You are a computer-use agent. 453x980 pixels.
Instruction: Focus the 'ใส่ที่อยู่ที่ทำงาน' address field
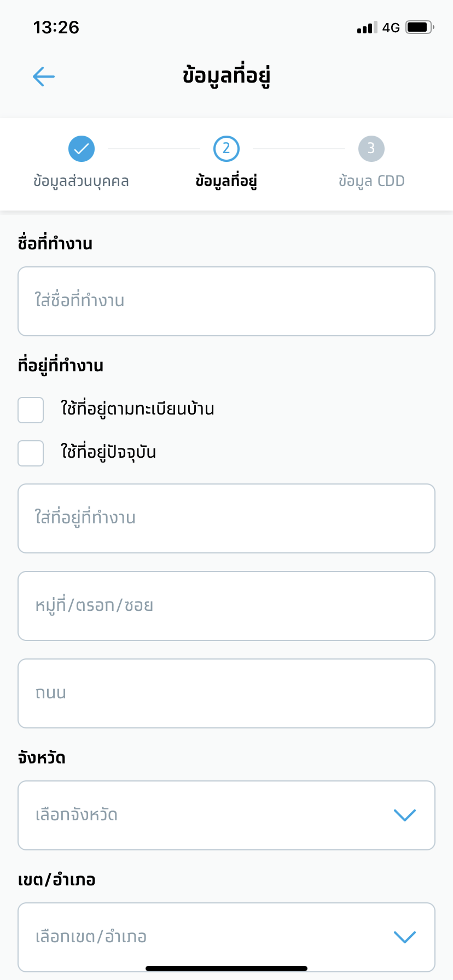pyautogui.click(x=226, y=518)
